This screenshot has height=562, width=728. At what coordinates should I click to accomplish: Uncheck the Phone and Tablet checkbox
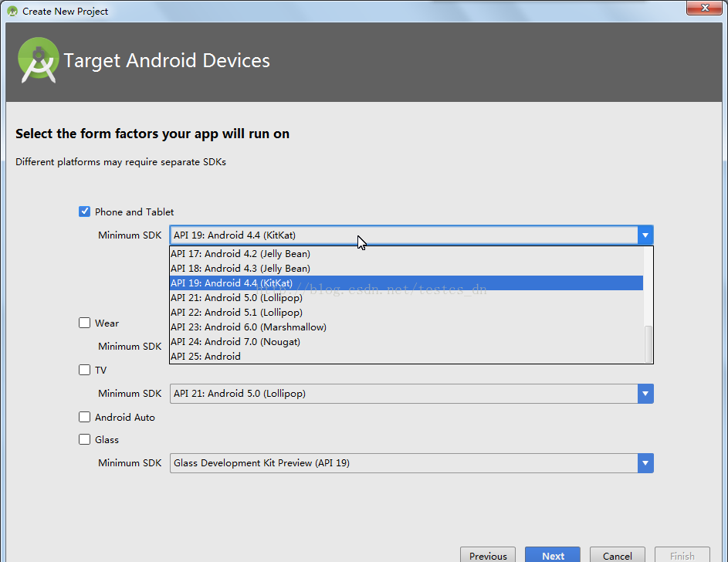(x=84, y=212)
